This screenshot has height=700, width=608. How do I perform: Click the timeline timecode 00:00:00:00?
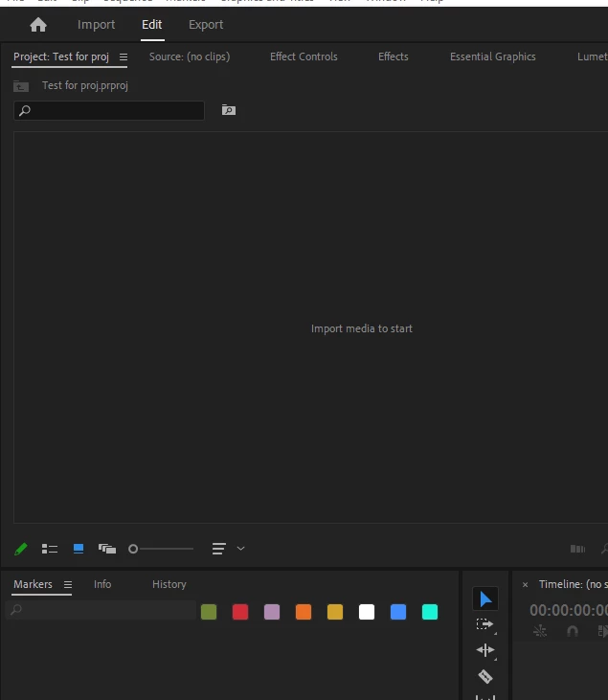click(569, 610)
